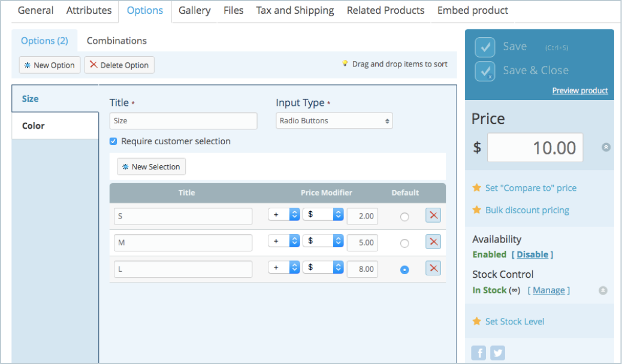Edit the L selection title field
The image size is (622, 364).
pyautogui.click(x=183, y=269)
